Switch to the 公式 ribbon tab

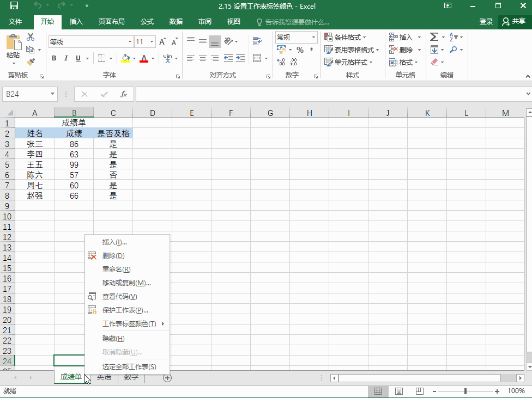click(x=147, y=22)
